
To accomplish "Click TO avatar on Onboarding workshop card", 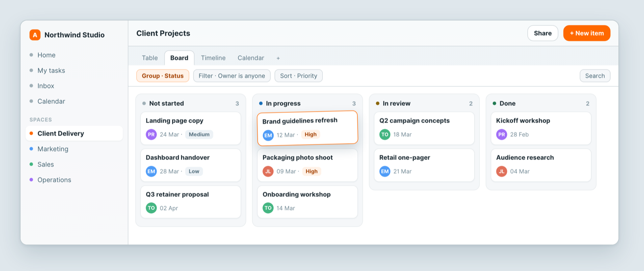I will 268,208.
